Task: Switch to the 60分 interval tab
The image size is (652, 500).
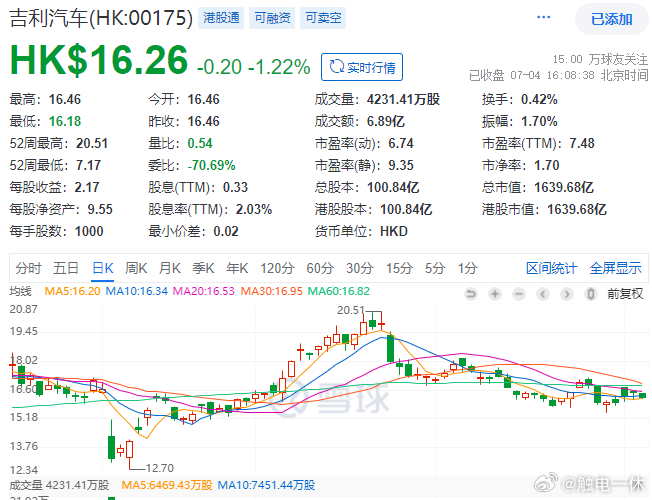Action: pyautogui.click(x=320, y=268)
